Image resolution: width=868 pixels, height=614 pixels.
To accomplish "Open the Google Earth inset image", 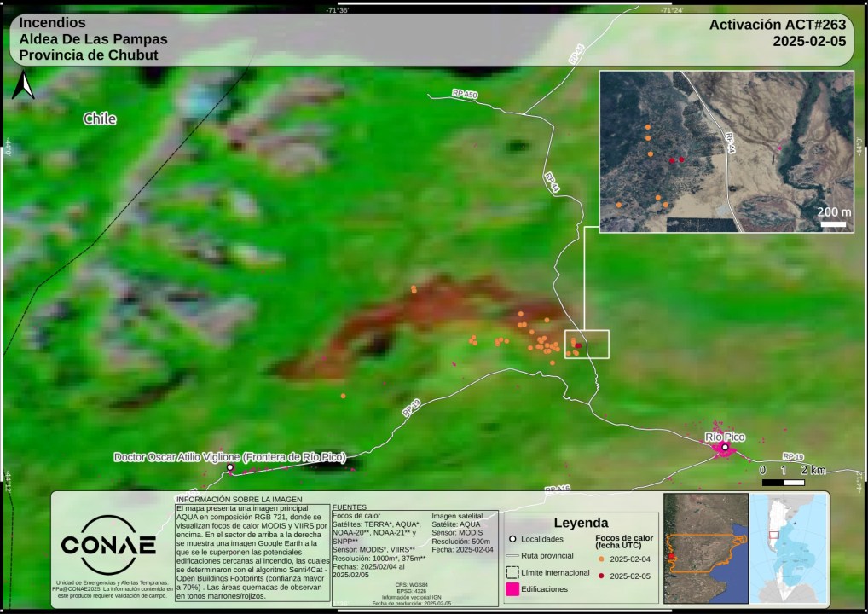I will click(726, 152).
